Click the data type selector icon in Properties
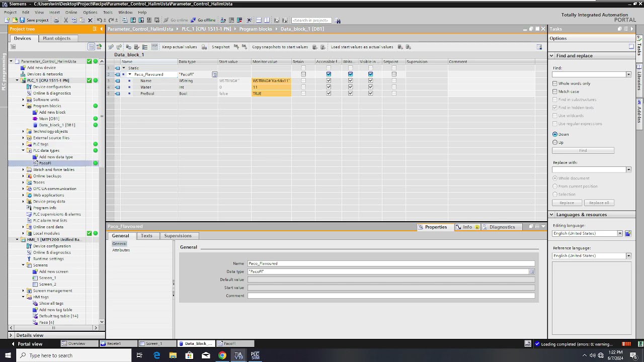This screenshot has height=362, width=644. click(x=531, y=271)
